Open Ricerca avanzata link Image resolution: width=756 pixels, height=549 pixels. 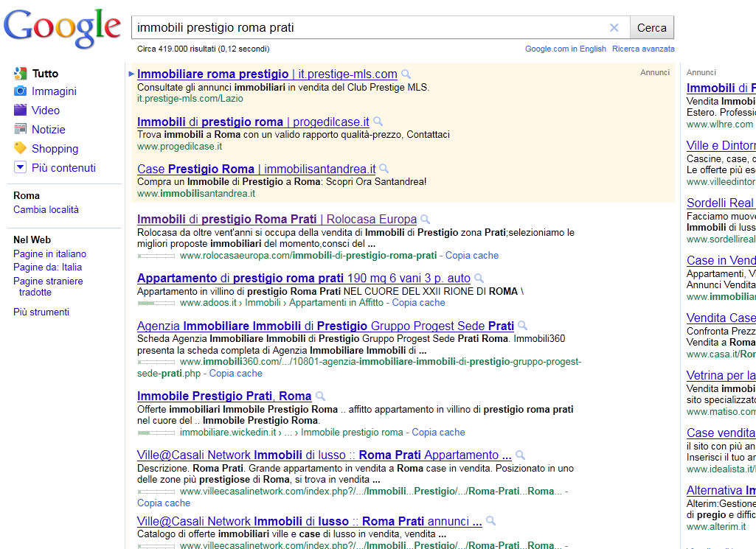(643, 49)
